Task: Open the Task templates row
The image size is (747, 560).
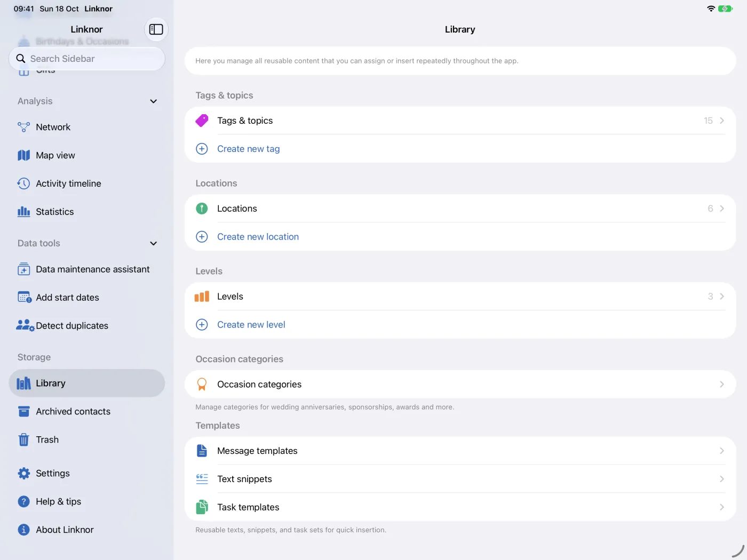Action: pyautogui.click(x=460, y=507)
